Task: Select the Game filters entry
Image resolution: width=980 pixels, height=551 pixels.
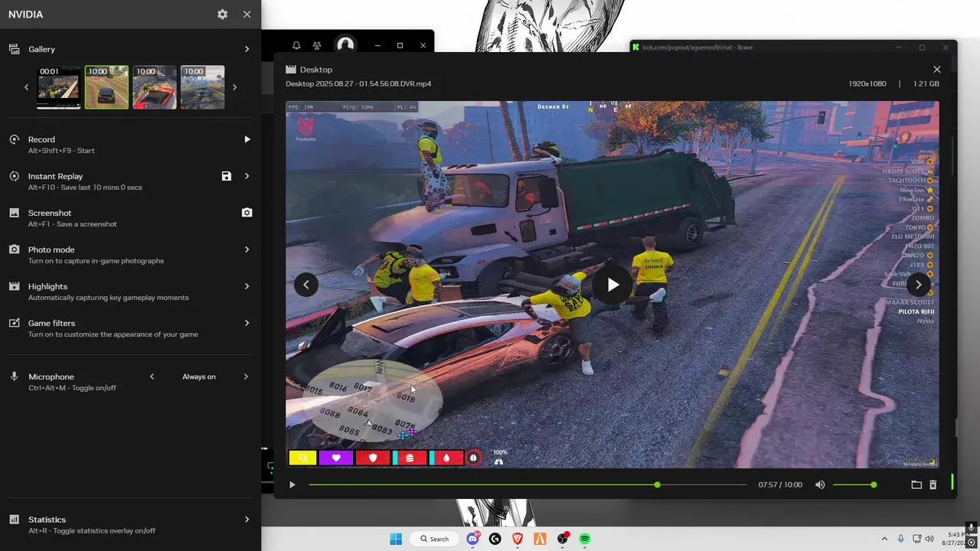Action: tap(130, 328)
